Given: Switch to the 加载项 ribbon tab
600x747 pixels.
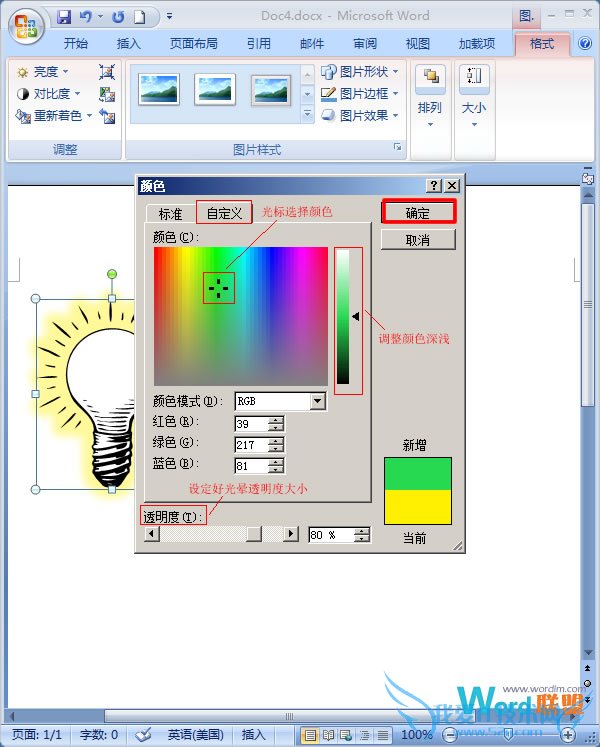Looking at the screenshot, I should coord(477,44).
